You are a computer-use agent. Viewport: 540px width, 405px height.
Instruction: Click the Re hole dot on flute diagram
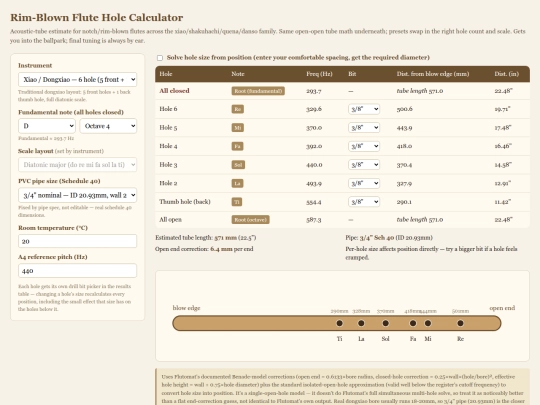(x=460, y=323)
